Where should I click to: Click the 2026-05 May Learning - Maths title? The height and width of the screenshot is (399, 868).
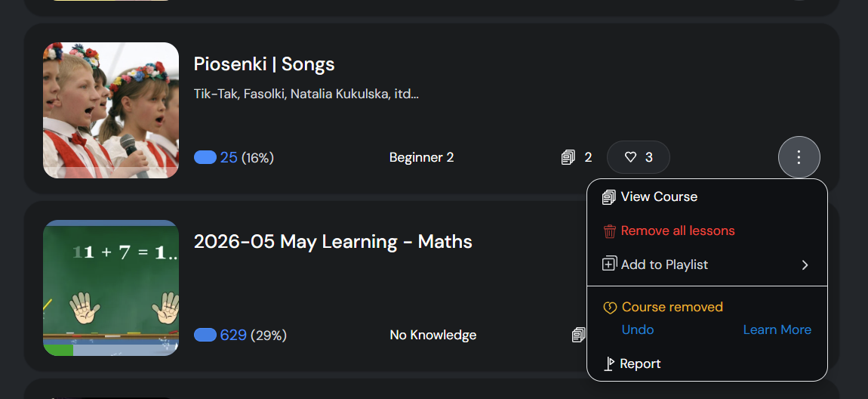coord(333,242)
